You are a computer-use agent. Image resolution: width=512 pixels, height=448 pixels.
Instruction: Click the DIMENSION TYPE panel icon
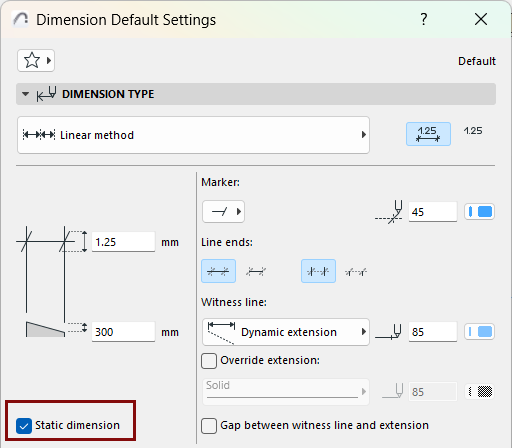point(46,94)
